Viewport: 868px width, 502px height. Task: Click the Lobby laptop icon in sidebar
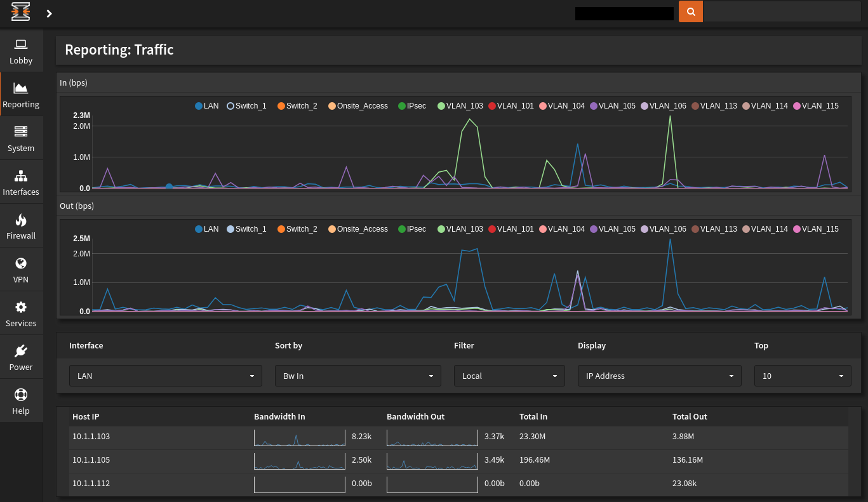(21, 44)
